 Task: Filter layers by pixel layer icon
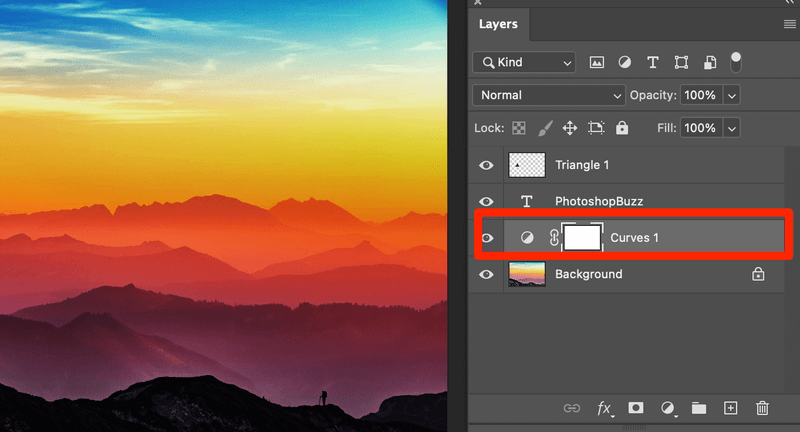pos(597,62)
